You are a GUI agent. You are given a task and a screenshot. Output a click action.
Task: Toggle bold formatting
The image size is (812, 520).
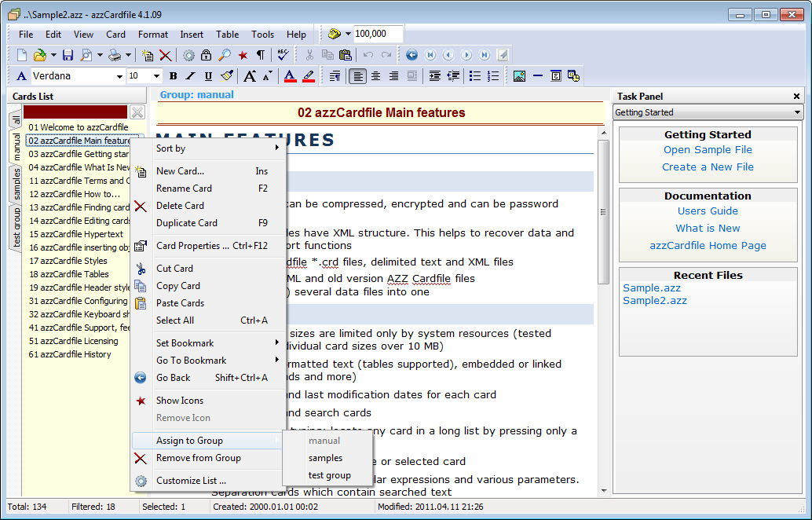tap(172, 76)
